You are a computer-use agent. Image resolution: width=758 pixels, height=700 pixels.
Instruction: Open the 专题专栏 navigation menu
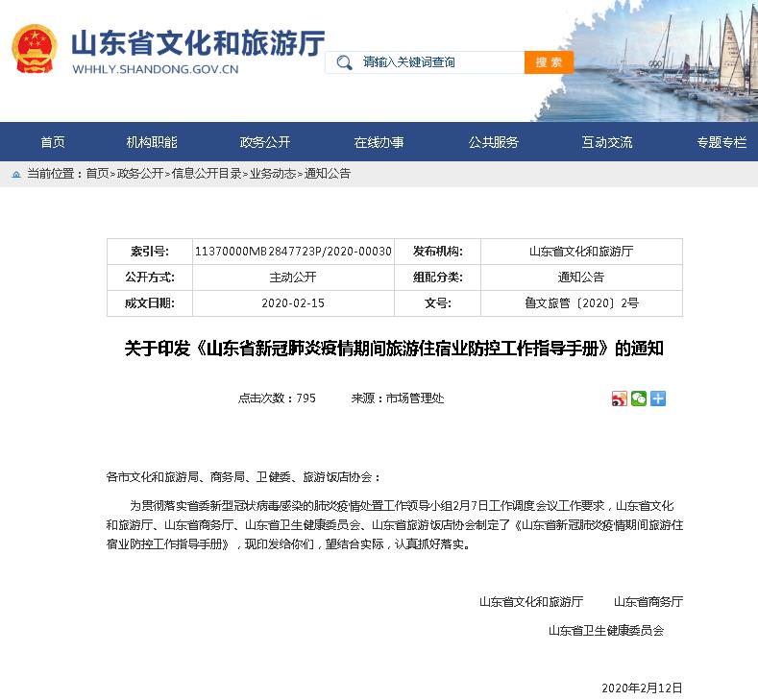click(x=721, y=142)
